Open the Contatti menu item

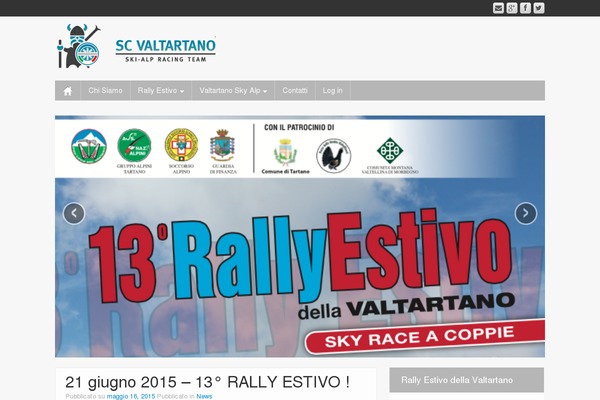[x=295, y=91]
